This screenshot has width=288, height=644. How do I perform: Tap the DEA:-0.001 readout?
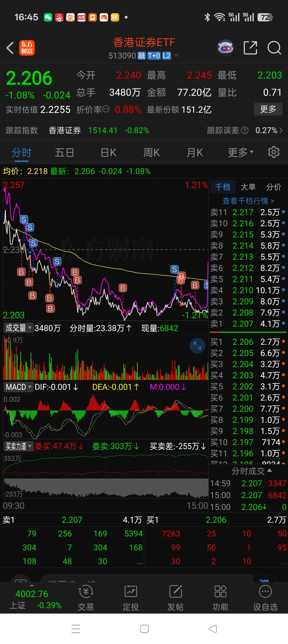[x=115, y=387]
